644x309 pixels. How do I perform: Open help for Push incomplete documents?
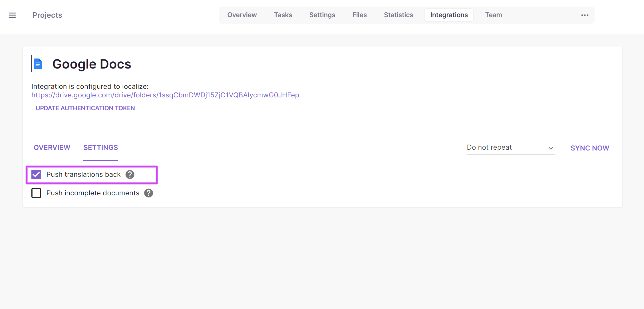148,193
